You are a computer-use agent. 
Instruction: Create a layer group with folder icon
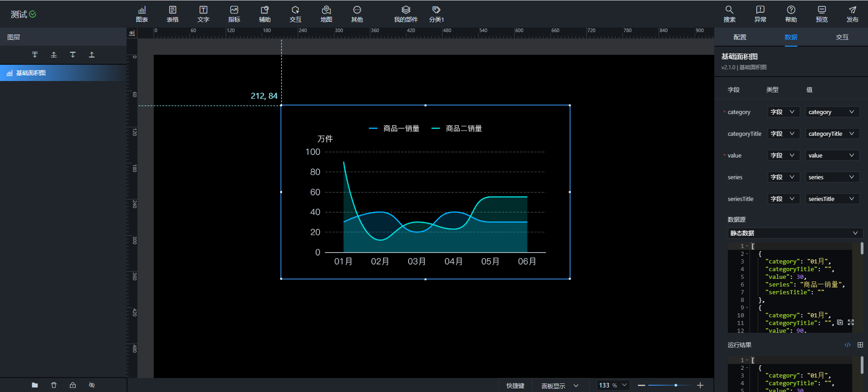(x=35, y=385)
